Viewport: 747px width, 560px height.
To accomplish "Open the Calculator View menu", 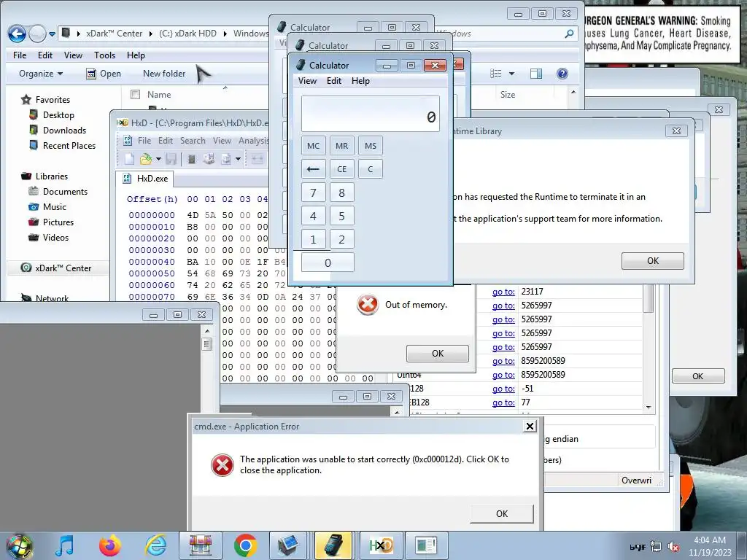I will coord(307,81).
